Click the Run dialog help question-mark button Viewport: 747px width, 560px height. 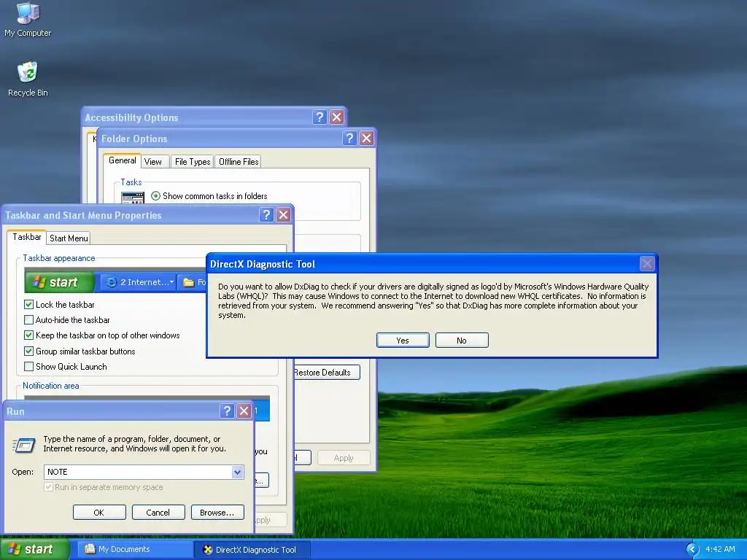tap(228, 411)
